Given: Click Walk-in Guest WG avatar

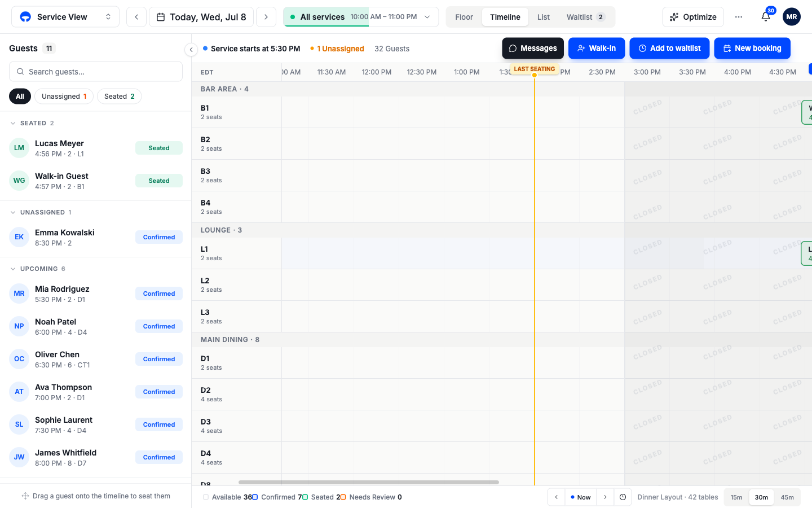Looking at the screenshot, I should [x=19, y=181].
